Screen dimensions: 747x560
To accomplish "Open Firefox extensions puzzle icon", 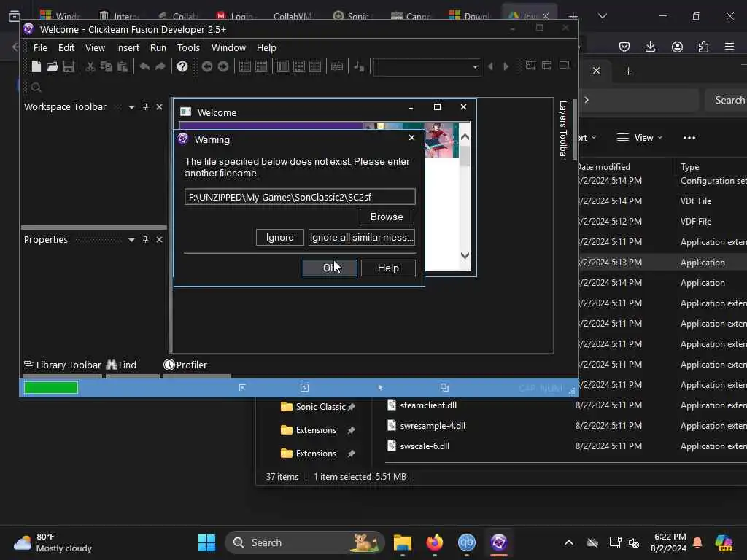I will click(703, 47).
